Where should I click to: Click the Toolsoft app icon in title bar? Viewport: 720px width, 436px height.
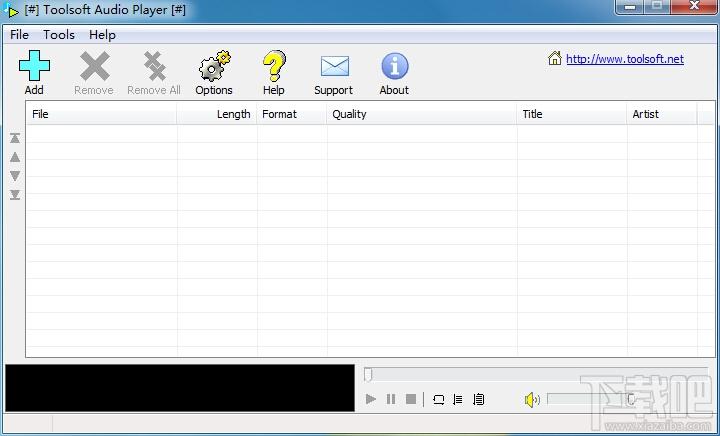click(x=10, y=10)
